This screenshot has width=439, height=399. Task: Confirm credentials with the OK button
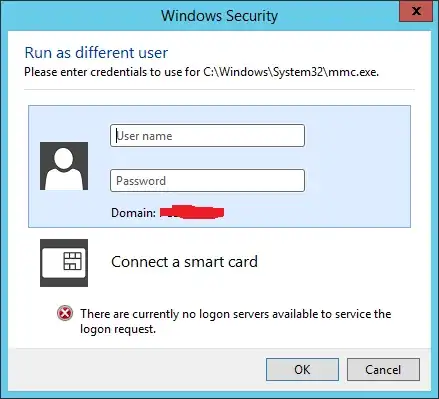tap(302, 369)
